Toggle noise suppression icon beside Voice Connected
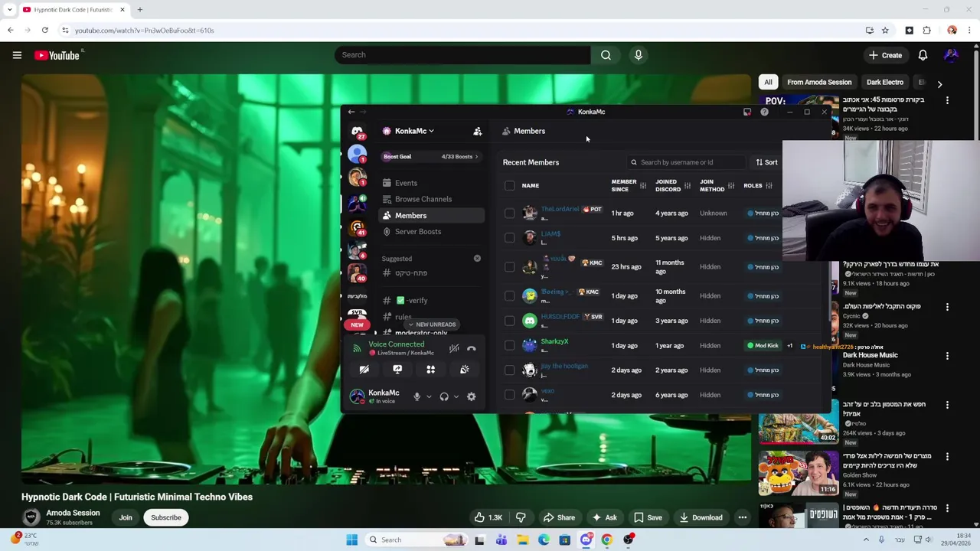 454,348
